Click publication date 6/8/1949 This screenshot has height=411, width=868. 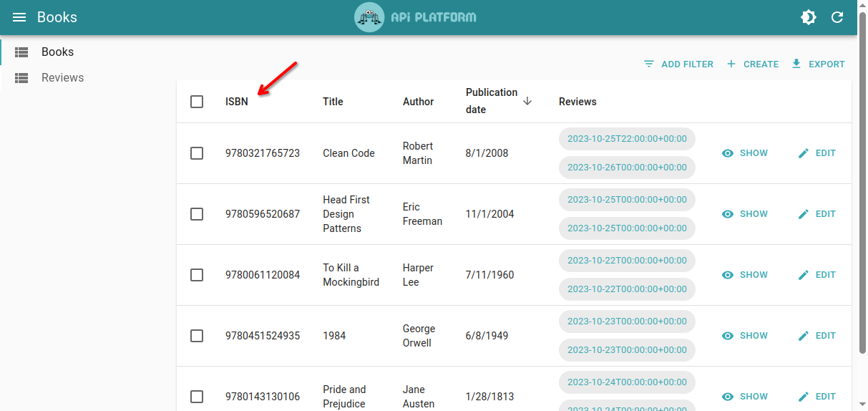(487, 336)
